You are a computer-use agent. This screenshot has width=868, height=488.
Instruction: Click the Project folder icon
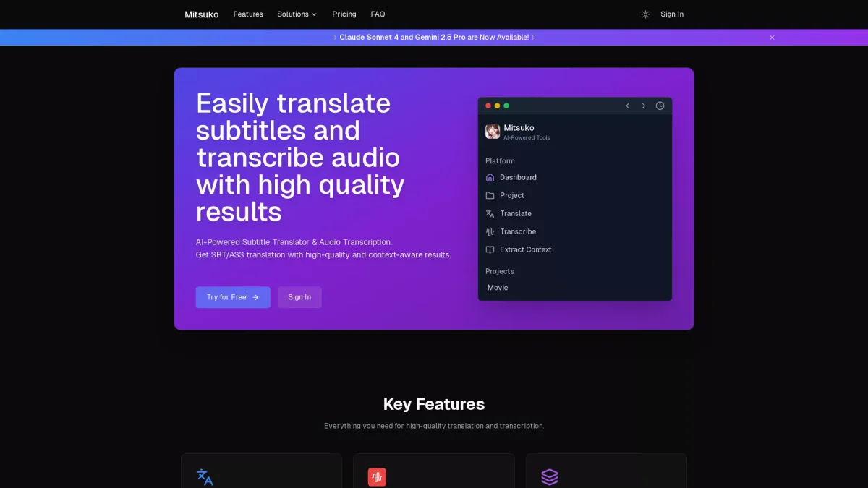pyautogui.click(x=490, y=195)
